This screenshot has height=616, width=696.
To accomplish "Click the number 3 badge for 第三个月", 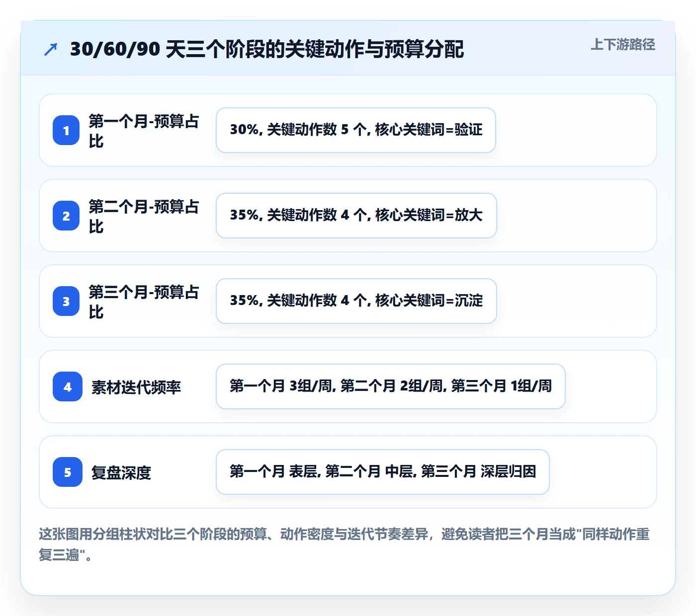I will (x=66, y=301).
